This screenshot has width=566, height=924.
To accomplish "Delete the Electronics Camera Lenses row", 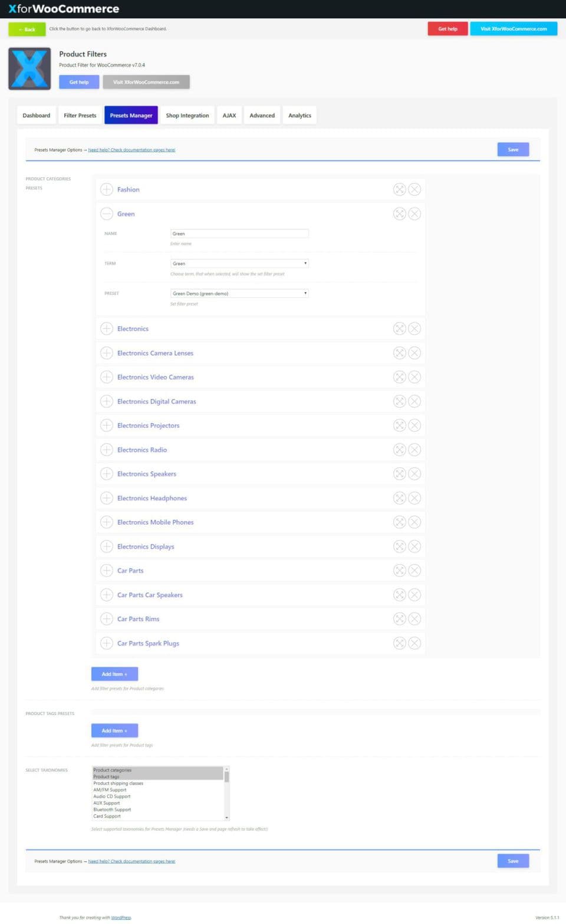I will [414, 353].
